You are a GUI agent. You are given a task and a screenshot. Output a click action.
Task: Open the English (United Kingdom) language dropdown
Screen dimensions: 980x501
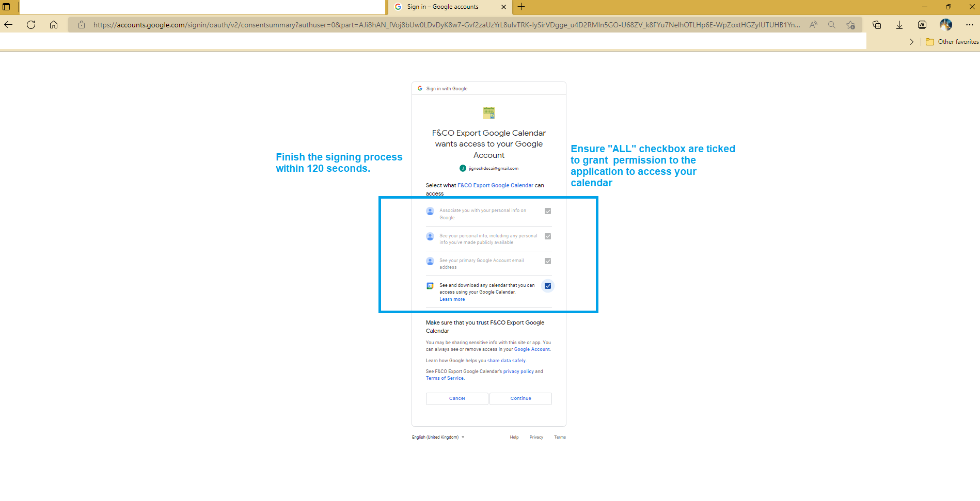click(x=438, y=437)
